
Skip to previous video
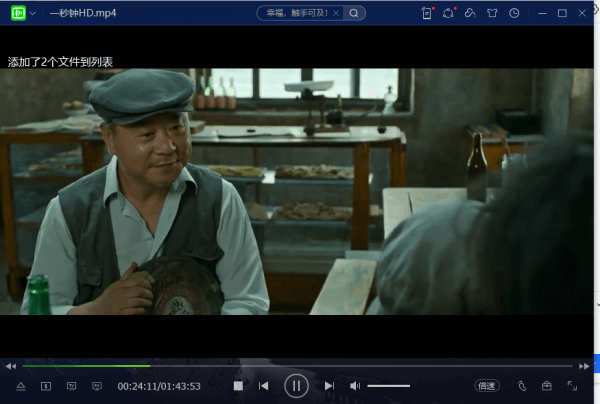pos(263,386)
